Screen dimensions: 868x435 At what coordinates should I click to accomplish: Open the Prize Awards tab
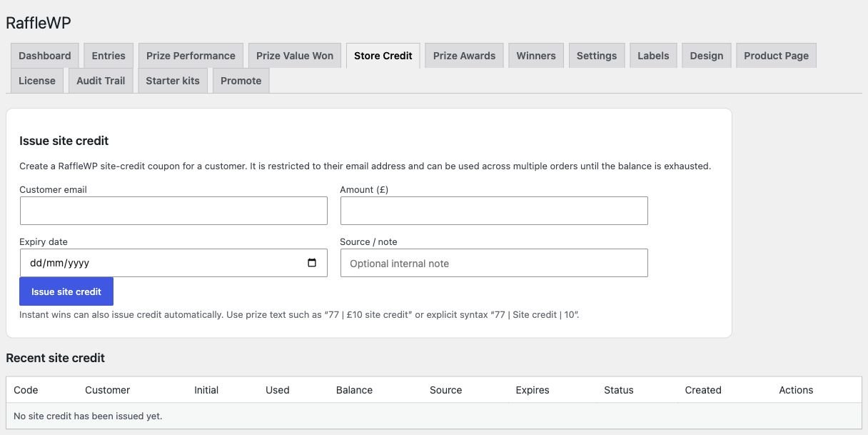point(464,56)
